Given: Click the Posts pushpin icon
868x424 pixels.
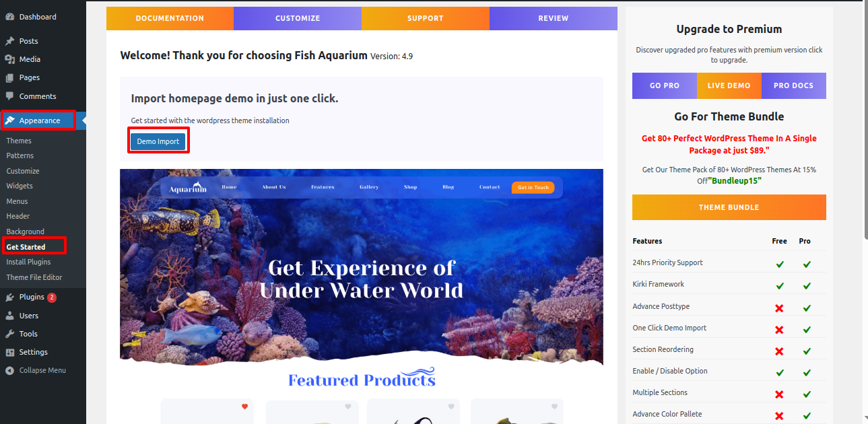Looking at the screenshot, I should pyautogui.click(x=9, y=41).
